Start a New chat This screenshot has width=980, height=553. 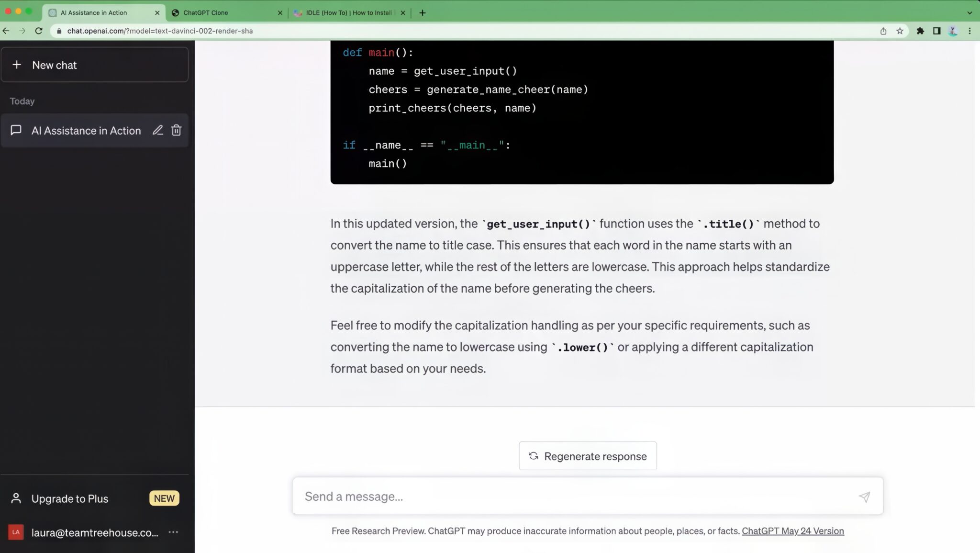tap(95, 65)
